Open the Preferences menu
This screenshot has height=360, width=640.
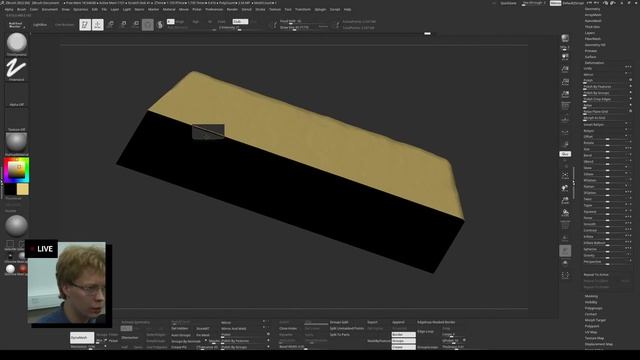[214, 9]
